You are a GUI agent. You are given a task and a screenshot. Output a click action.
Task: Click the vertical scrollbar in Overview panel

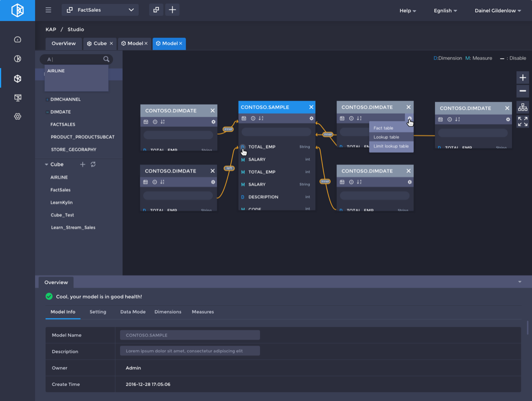click(527, 328)
